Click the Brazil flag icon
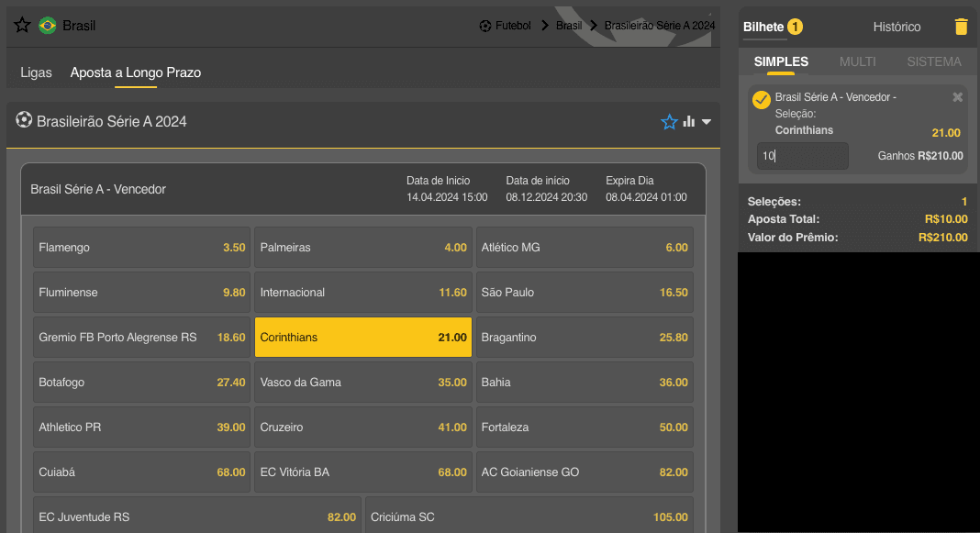 point(48,26)
